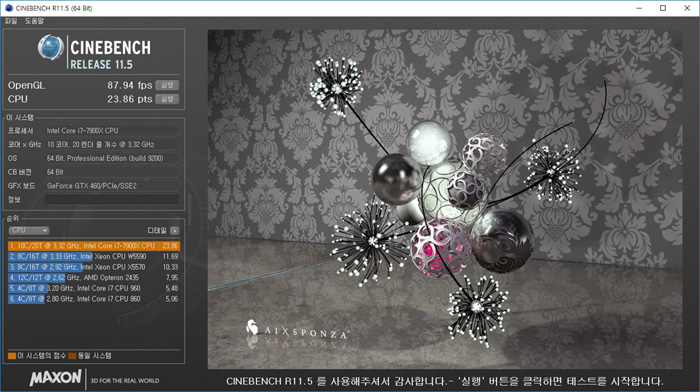Select the Xeon W5590 ranking row
This screenshot has width=700, height=392.
click(x=94, y=256)
